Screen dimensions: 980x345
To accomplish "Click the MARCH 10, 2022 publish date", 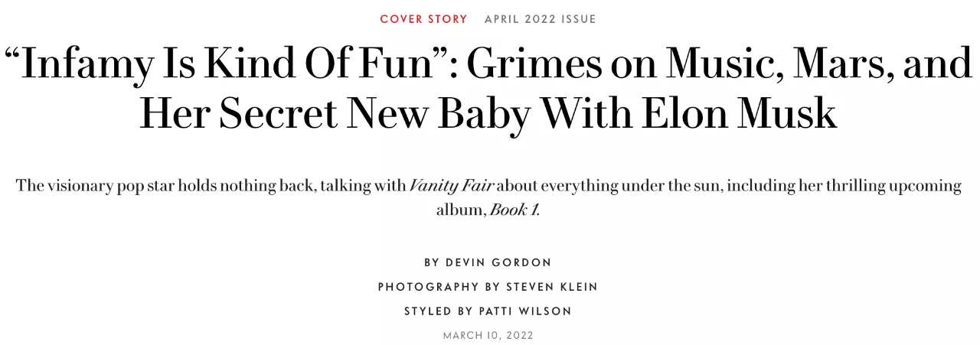I will pos(488,335).
